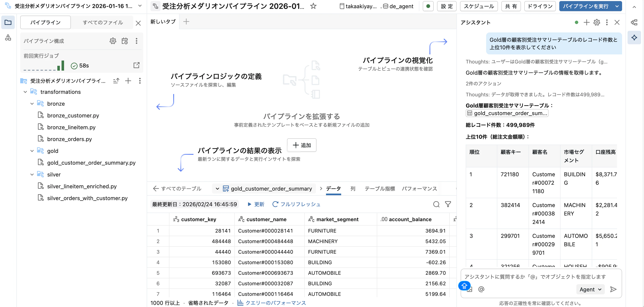Start new assistant chat with plus icon
The height and width of the screenshot is (307, 644).
pyautogui.click(x=586, y=22)
